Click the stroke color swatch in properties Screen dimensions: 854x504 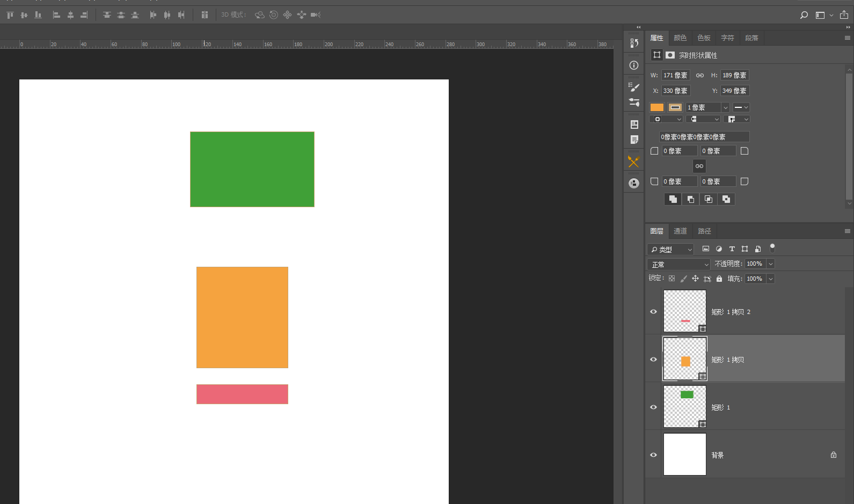pos(675,107)
